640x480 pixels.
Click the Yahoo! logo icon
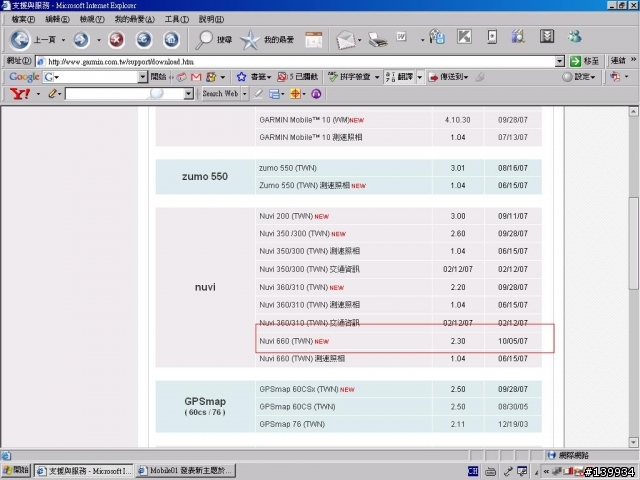tap(20, 94)
